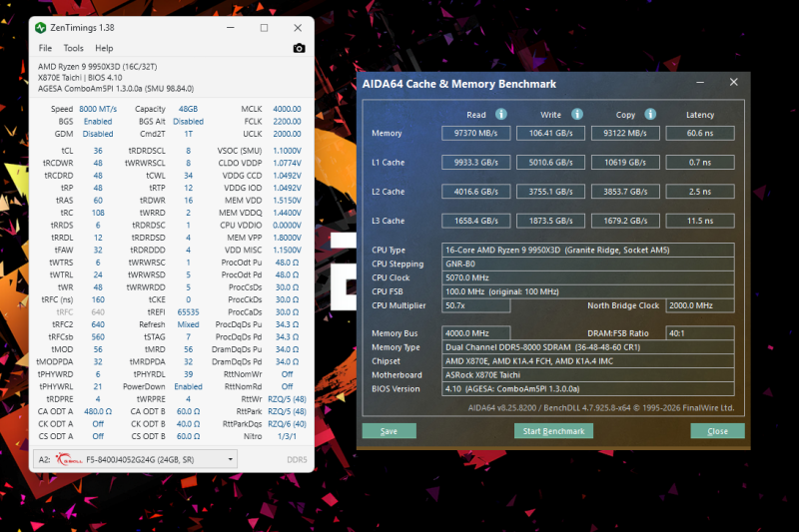Click Chipset field AMD X870E
The height and width of the screenshot is (532, 799).
pos(588,361)
